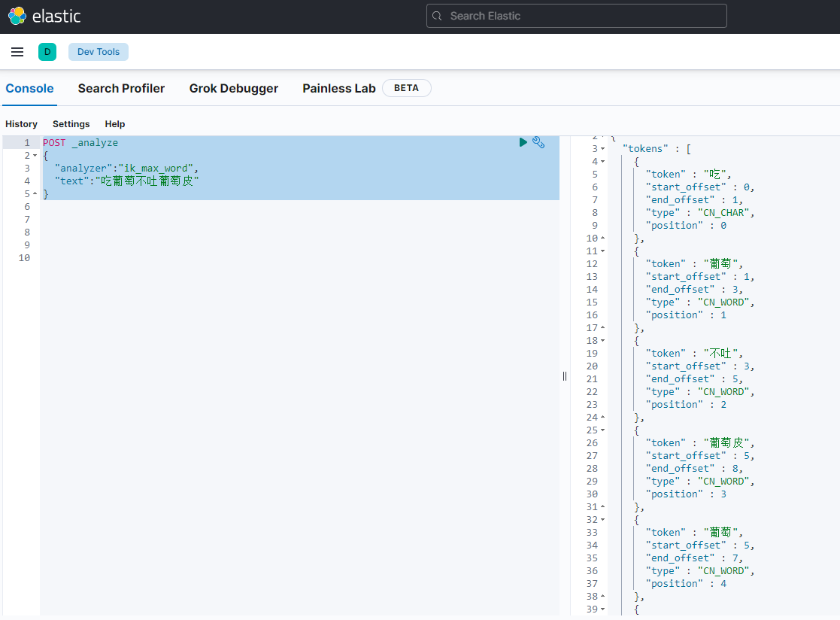Open the History menu
The image size is (840, 620).
point(21,124)
